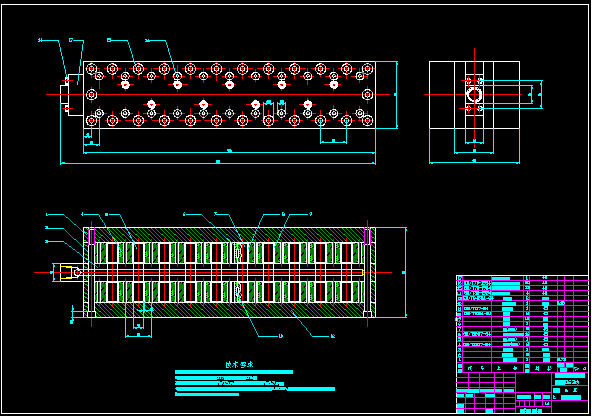Select the width dimension beneath the end view
The height and width of the screenshot is (417, 592).
point(474,162)
